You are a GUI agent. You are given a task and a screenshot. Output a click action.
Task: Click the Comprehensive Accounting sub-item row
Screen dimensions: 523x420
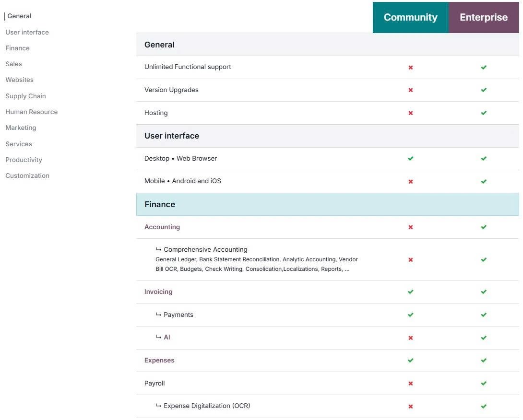click(x=205, y=249)
